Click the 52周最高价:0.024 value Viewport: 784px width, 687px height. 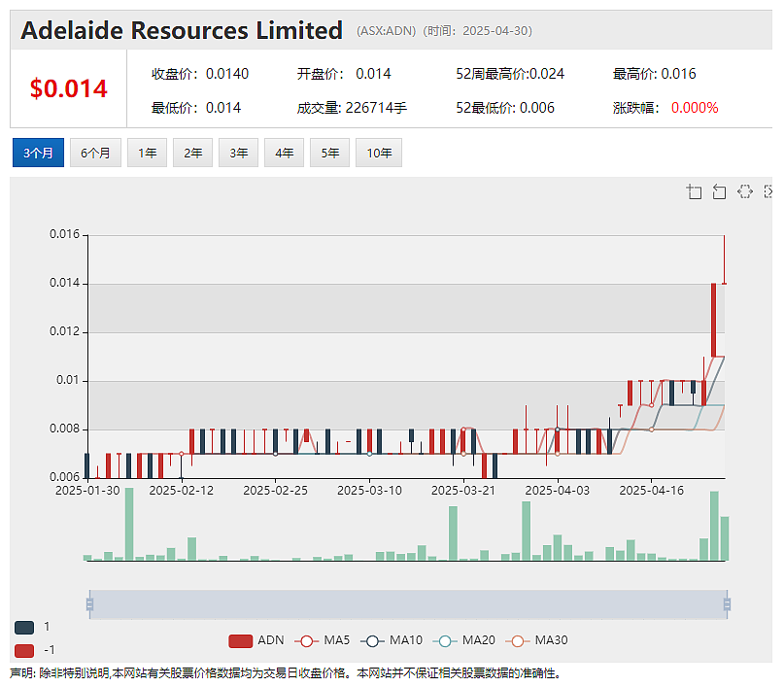point(510,74)
